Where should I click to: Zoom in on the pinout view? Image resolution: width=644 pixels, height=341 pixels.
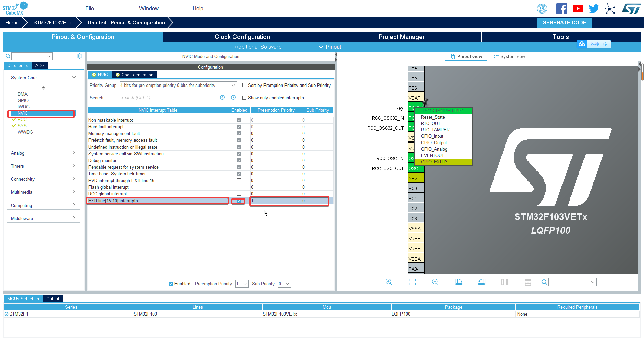(x=389, y=282)
